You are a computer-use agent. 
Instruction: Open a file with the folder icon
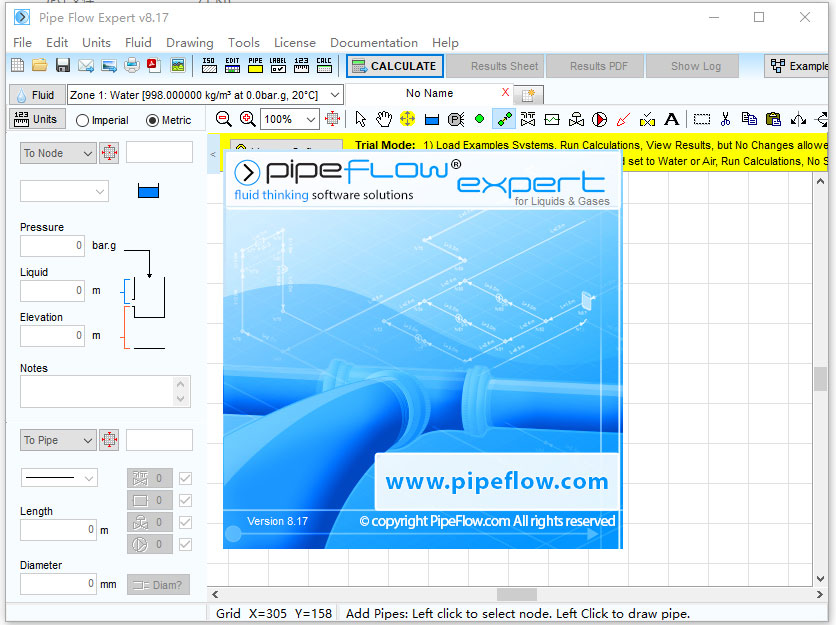click(39, 66)
